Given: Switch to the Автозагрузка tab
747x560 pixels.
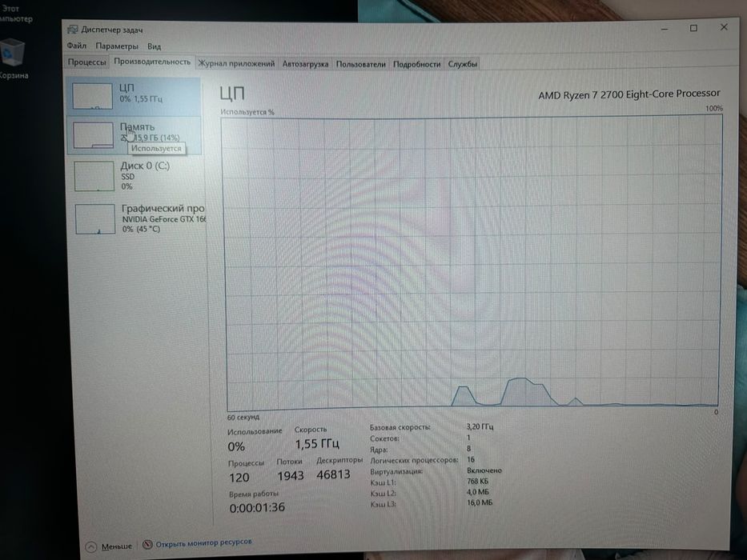Looking at the screenshot, I should [305, 64].
